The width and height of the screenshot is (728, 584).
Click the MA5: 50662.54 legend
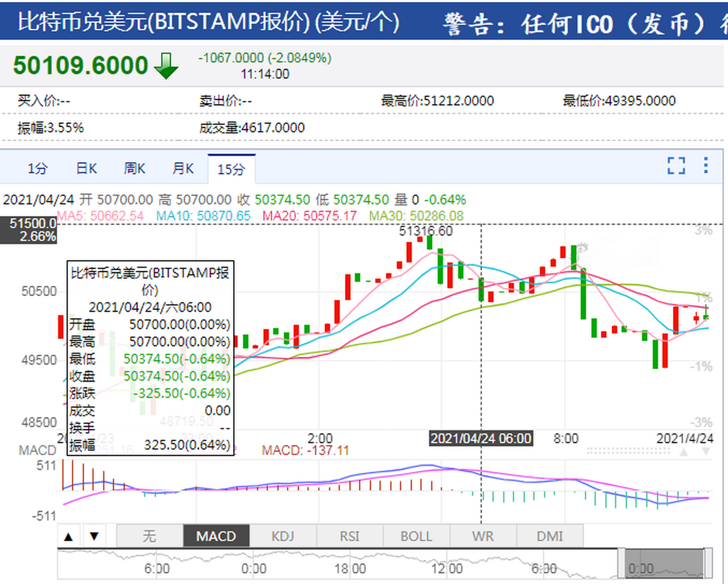pos(100,216)
